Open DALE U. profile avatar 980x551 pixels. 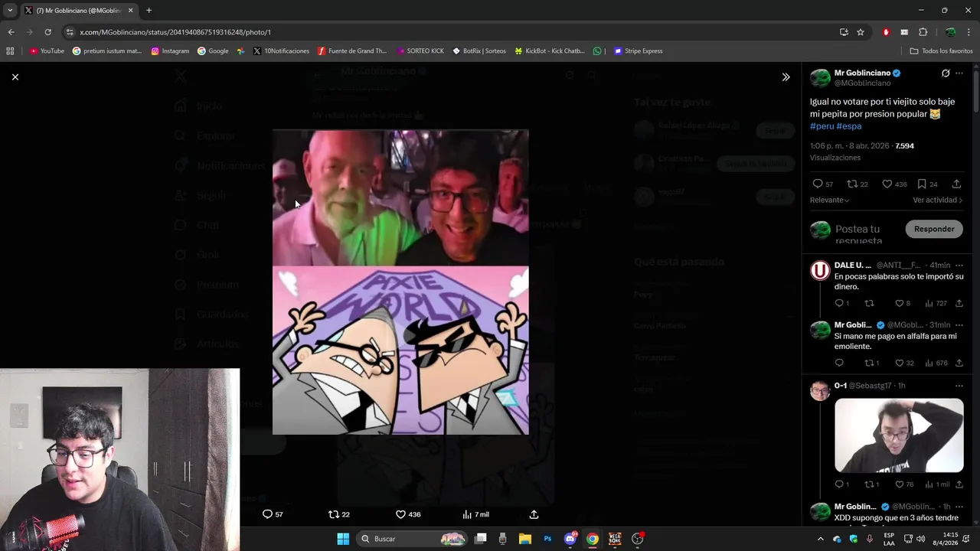[x=820, y=270]
